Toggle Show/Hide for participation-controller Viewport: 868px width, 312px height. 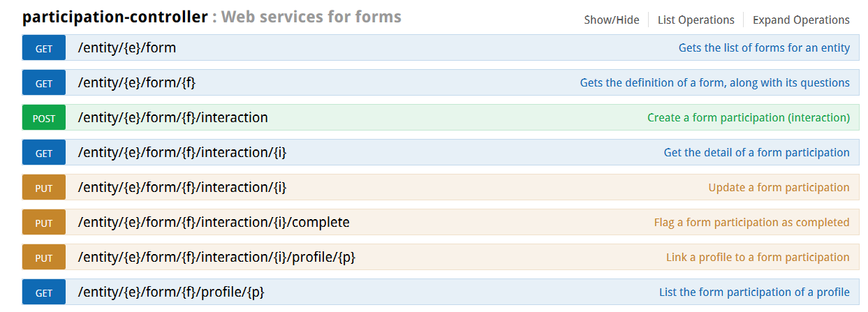(611, 20)
